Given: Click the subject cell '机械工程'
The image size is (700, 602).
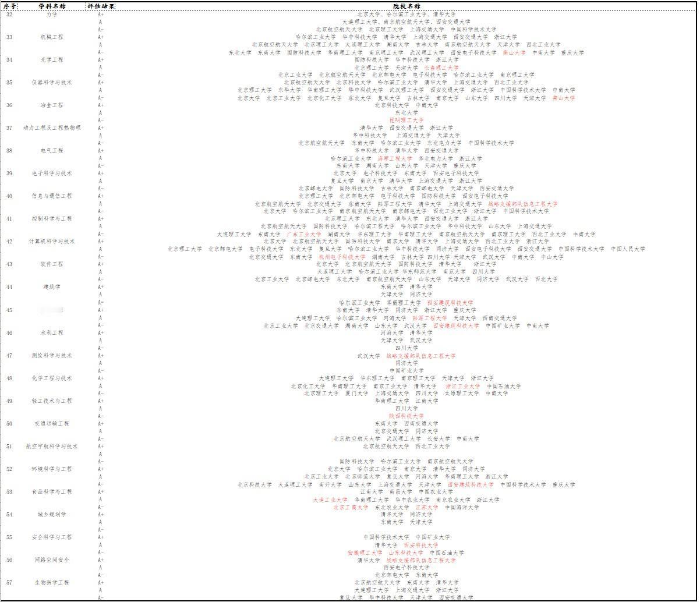Looking at the screenshot, I should point(52,37).
